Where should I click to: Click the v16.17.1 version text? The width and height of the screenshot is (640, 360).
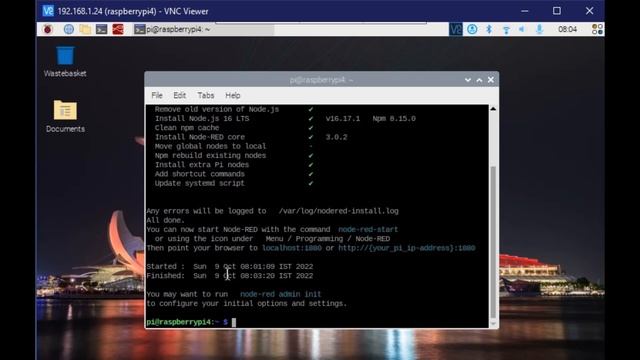point(343,118)
